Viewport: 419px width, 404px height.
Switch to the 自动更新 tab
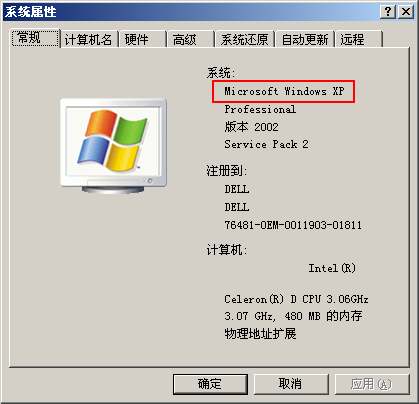tap(305, 40)
